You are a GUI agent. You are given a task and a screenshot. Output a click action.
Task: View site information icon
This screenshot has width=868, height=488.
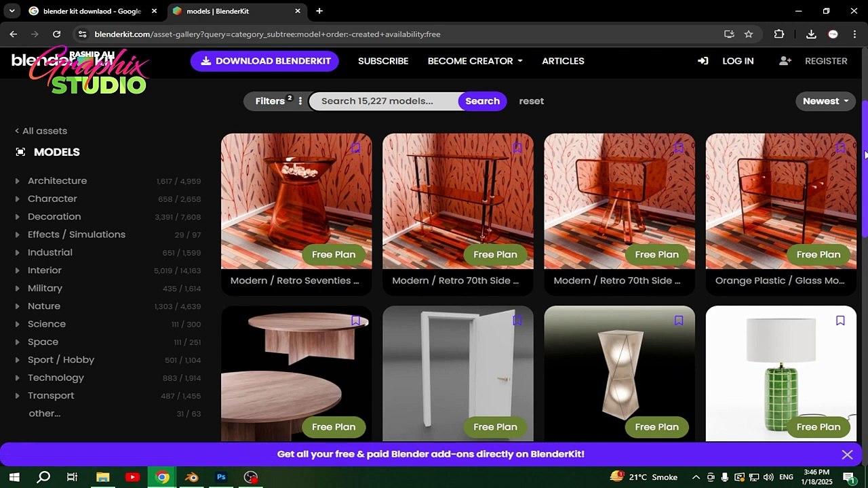82,34
